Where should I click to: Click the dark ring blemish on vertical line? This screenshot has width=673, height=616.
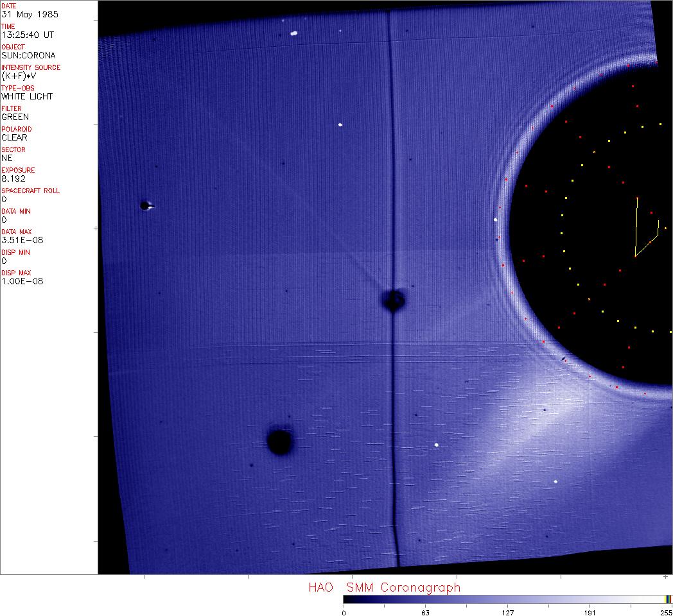[393, 300]
